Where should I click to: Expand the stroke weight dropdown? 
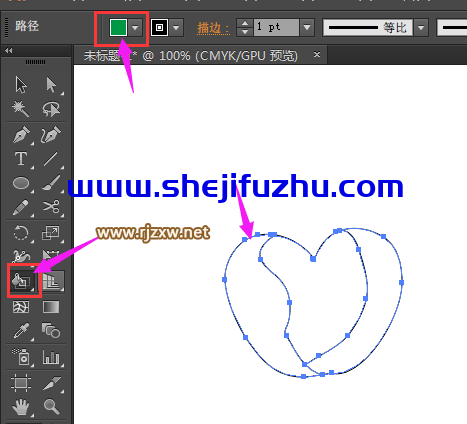point(307,27)
